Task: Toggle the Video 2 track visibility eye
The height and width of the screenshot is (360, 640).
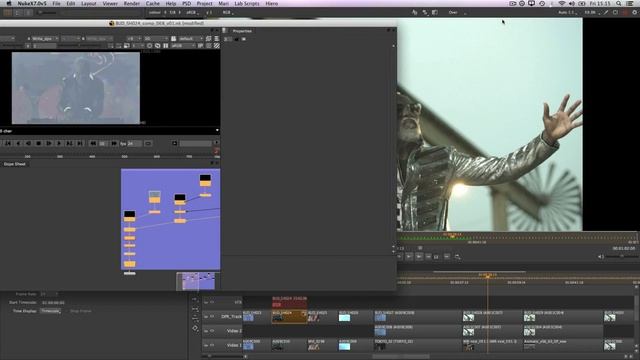Action: point(212,331)
